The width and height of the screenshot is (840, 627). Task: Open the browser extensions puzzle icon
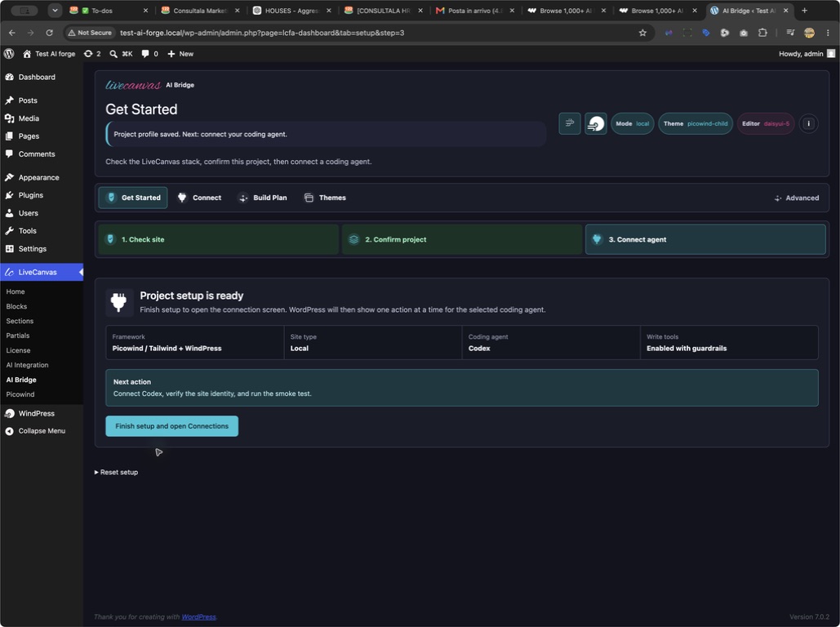coord(762,33)
